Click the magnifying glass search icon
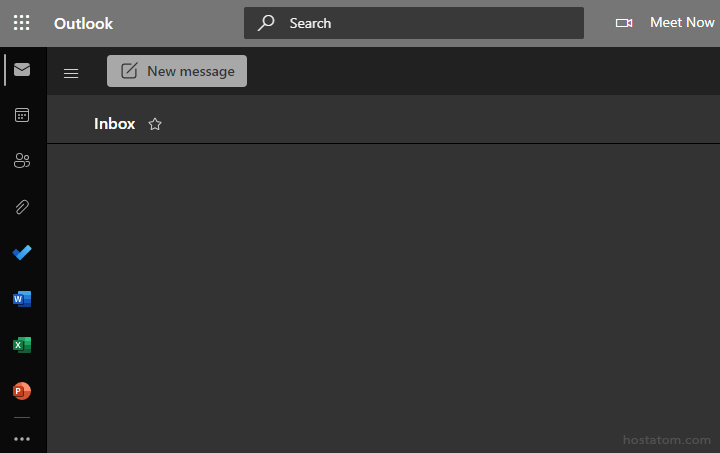Image resolution: width=720 pixels, height=453 pixels. (x=266, y=23)
